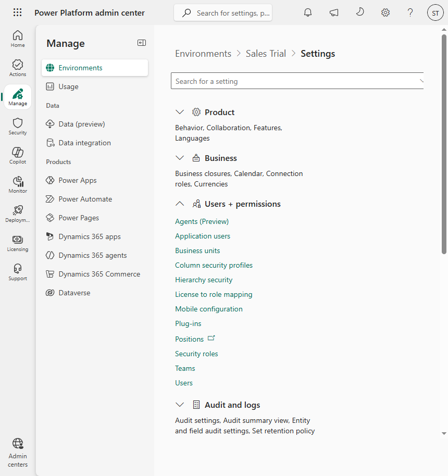Open Application users link
This screenshot has width=448, height=476.
click(203, 236)
